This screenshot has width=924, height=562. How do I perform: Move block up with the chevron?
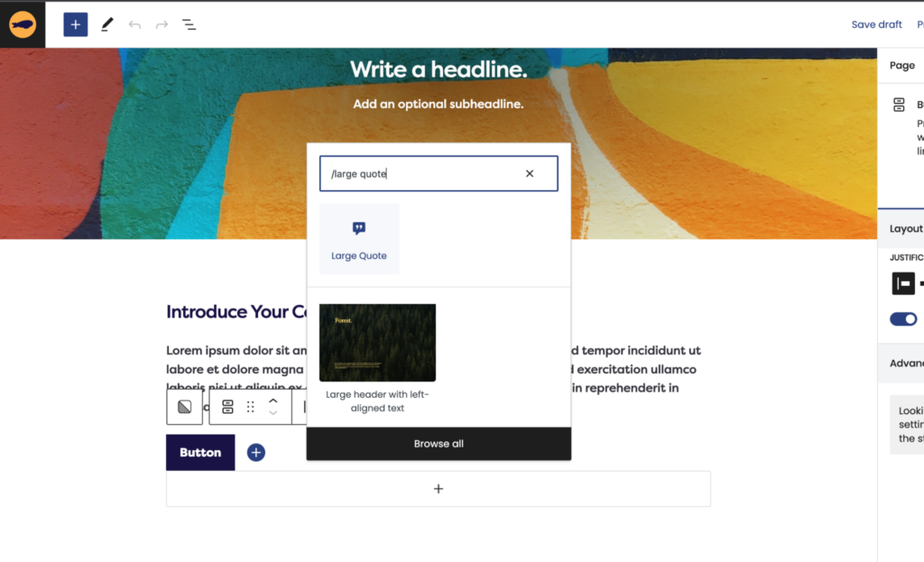click(x=273, y=400)
